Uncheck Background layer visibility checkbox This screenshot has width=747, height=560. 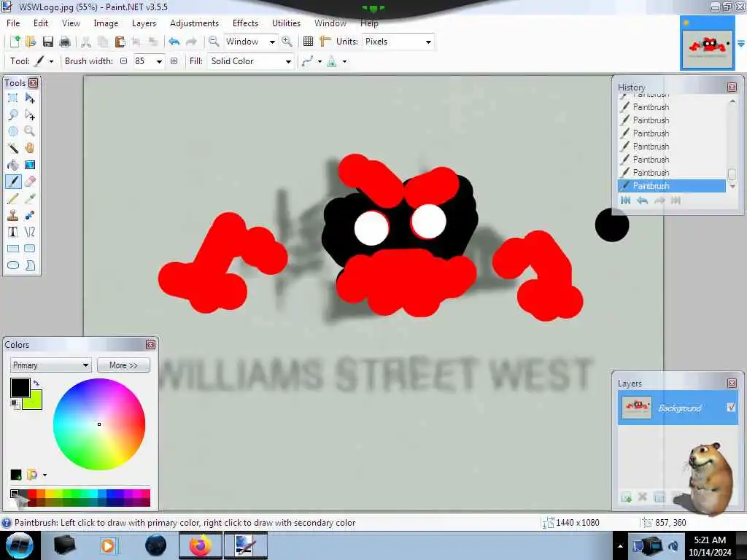(731, 407)
